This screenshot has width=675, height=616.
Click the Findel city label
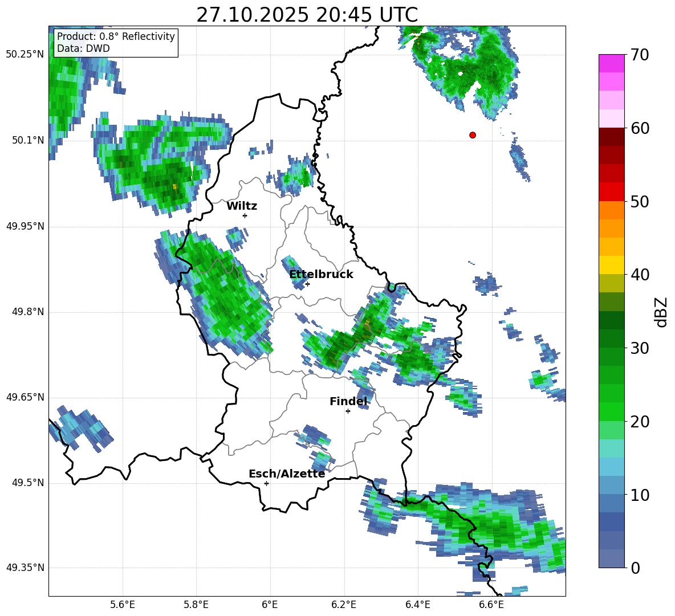348,401
